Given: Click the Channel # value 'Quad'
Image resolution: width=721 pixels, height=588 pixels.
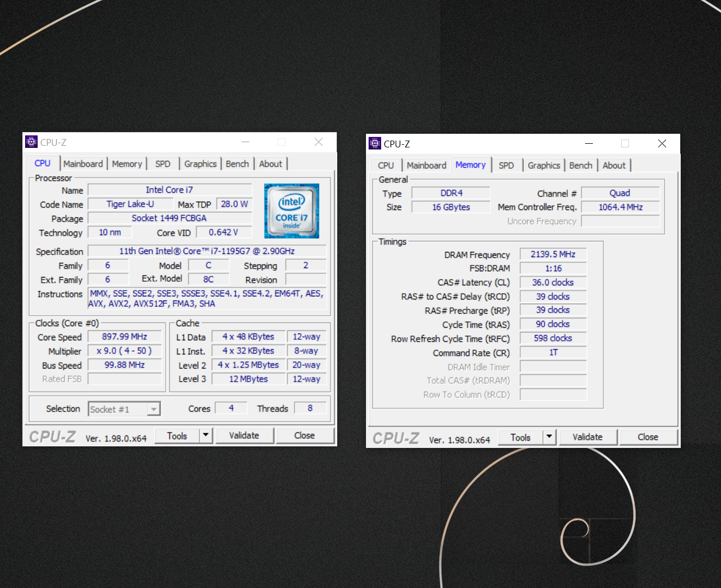Looking at the screenshot, I should pos(620,193).
